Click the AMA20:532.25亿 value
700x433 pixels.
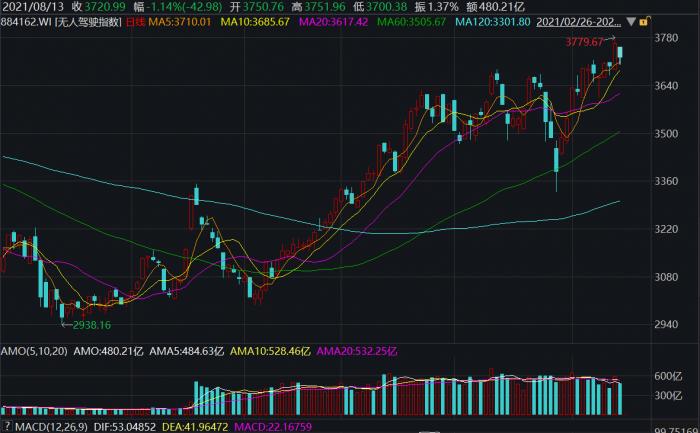pyautogui.click(x=356, y=351)
